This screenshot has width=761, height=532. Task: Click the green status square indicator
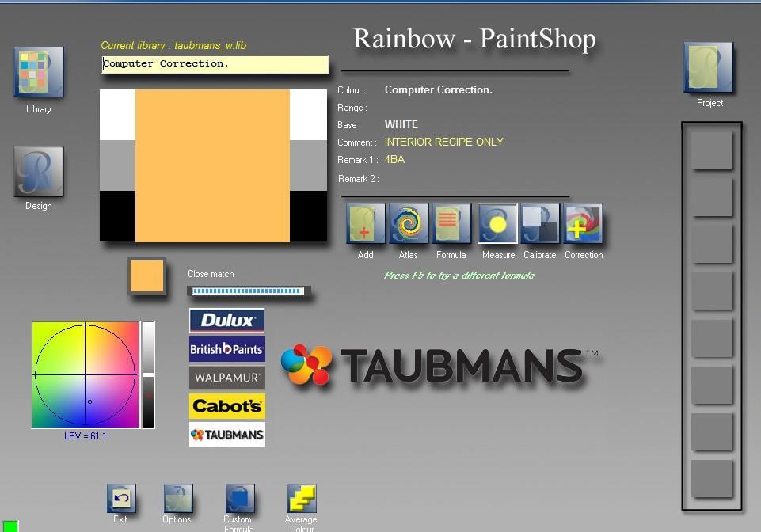(x=10, y=526)
